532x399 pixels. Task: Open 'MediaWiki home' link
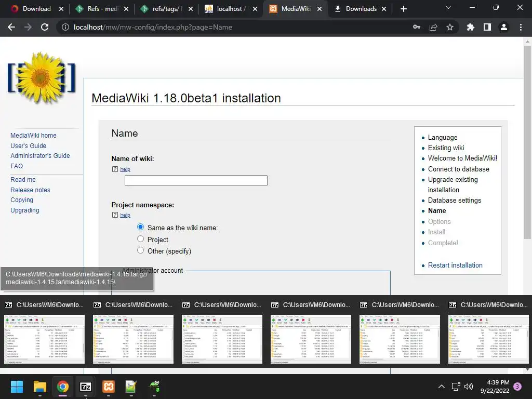(33, 136)
